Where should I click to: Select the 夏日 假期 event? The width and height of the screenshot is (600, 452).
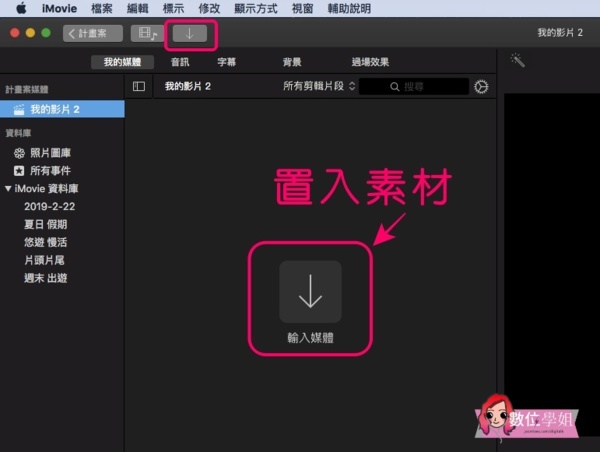tap(45, 224)
